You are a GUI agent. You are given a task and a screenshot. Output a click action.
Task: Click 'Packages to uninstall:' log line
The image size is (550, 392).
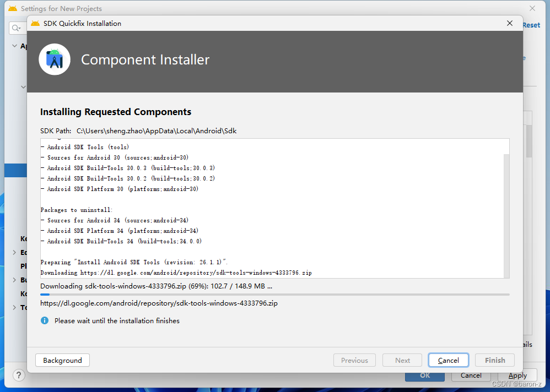tap(77, 210)
